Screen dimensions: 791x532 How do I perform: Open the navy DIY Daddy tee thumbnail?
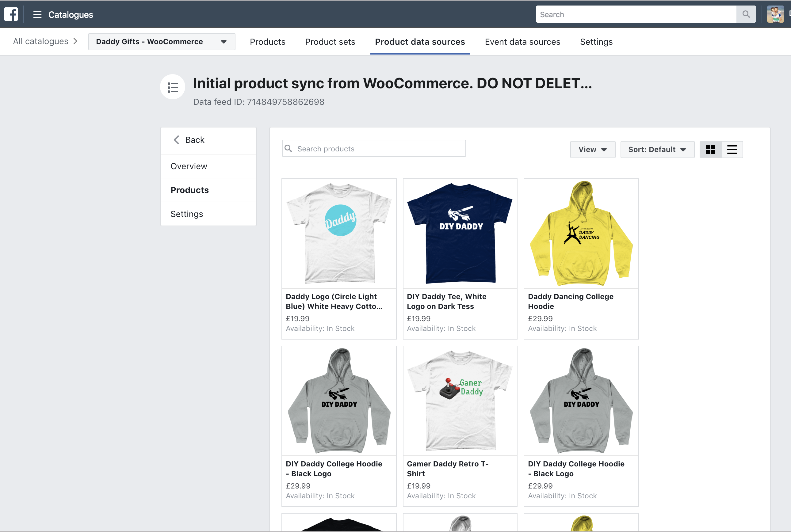click(460, 234)
